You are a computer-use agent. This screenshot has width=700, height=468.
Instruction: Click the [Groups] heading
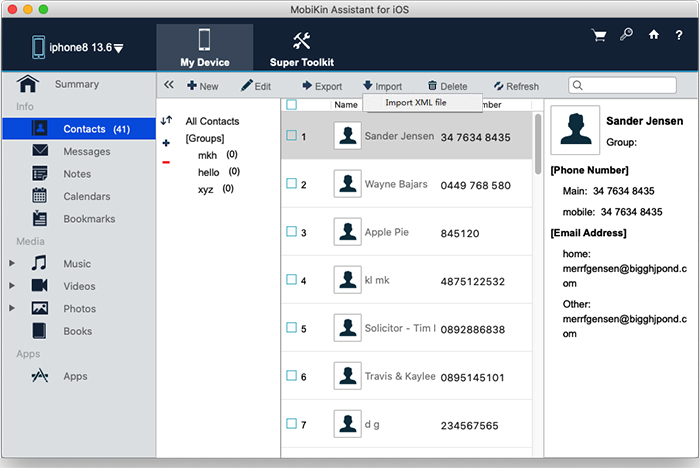coord(205,138)
